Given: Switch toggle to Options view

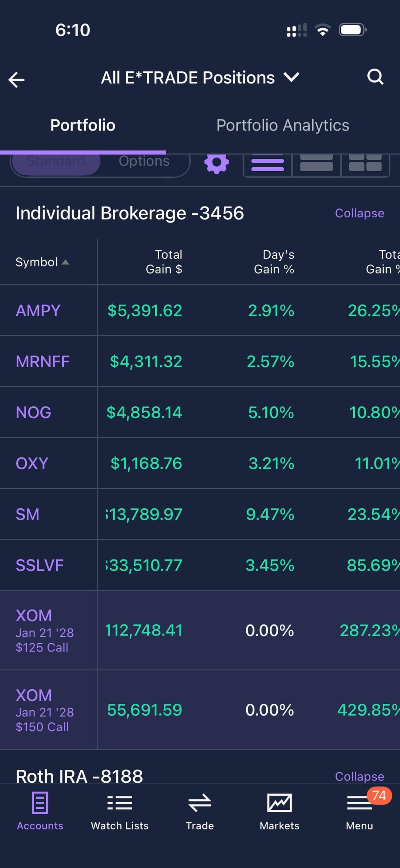Looking at the screenshot, I should pyautogui.click(x=144, y=162).
